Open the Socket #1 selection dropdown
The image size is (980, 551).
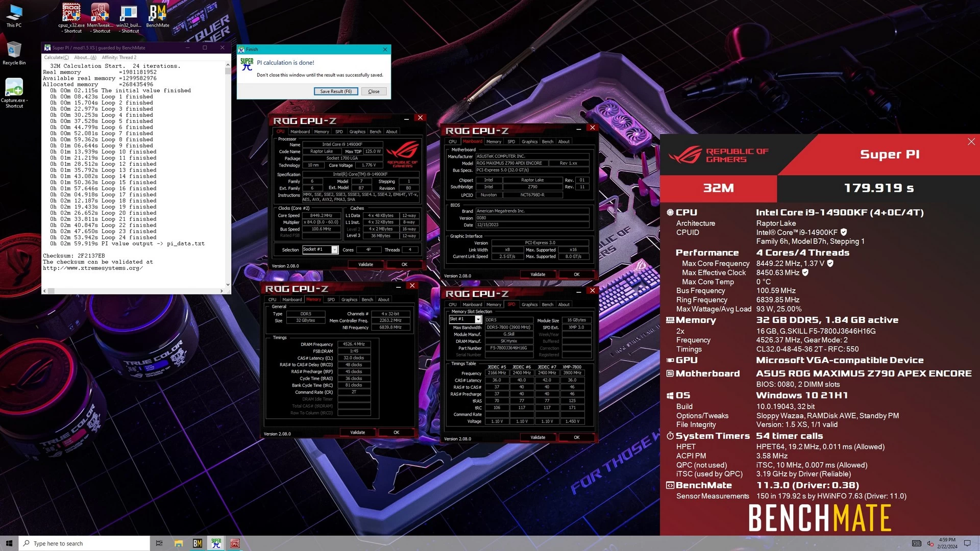pyautogui.click(x=334, y=249)
